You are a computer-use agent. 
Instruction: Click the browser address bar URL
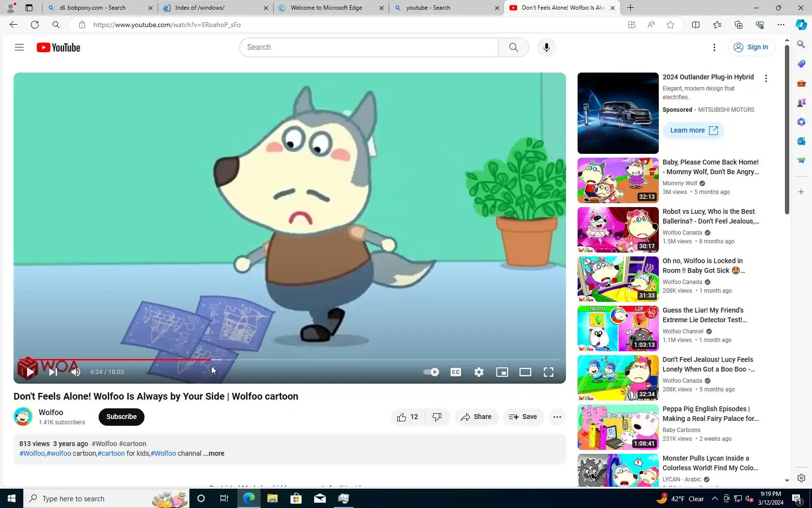(x=167, y=25)
